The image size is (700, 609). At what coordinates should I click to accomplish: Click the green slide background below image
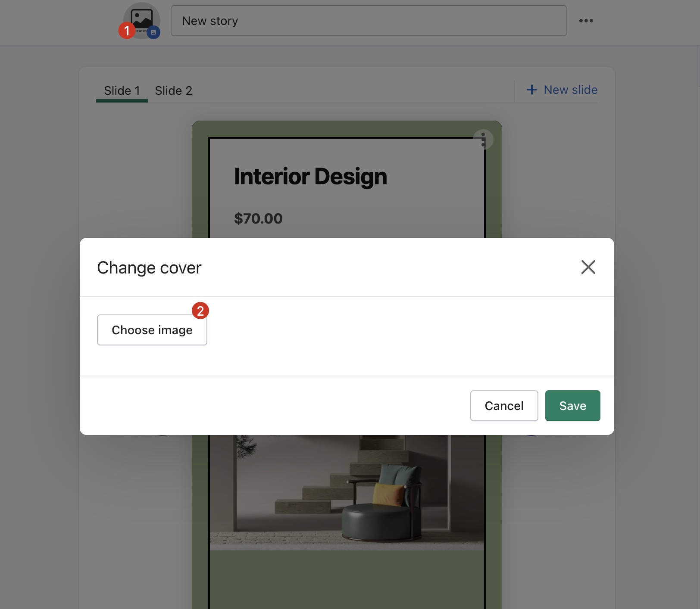click(x=347, y=579)
